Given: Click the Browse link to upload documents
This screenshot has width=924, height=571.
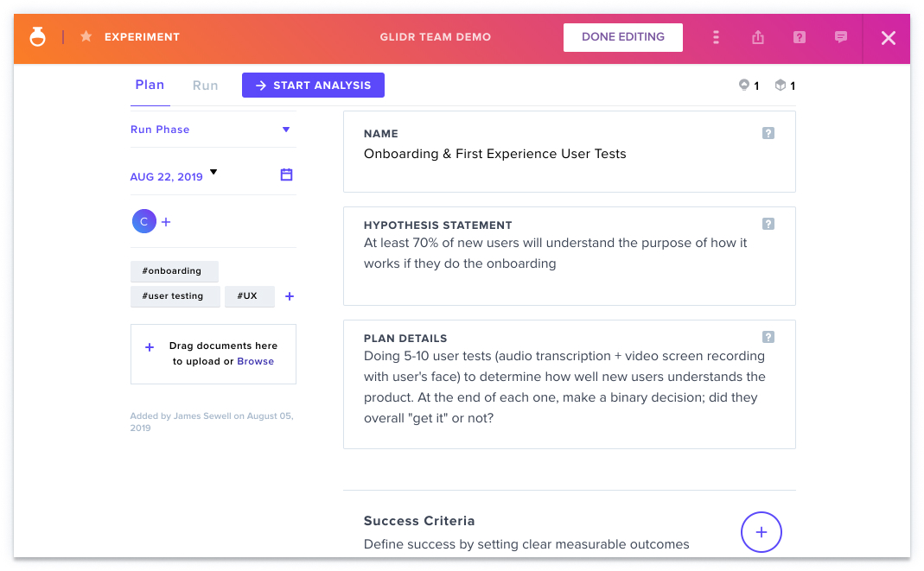Looking at the screenshot, I should [x=255, y=361].
